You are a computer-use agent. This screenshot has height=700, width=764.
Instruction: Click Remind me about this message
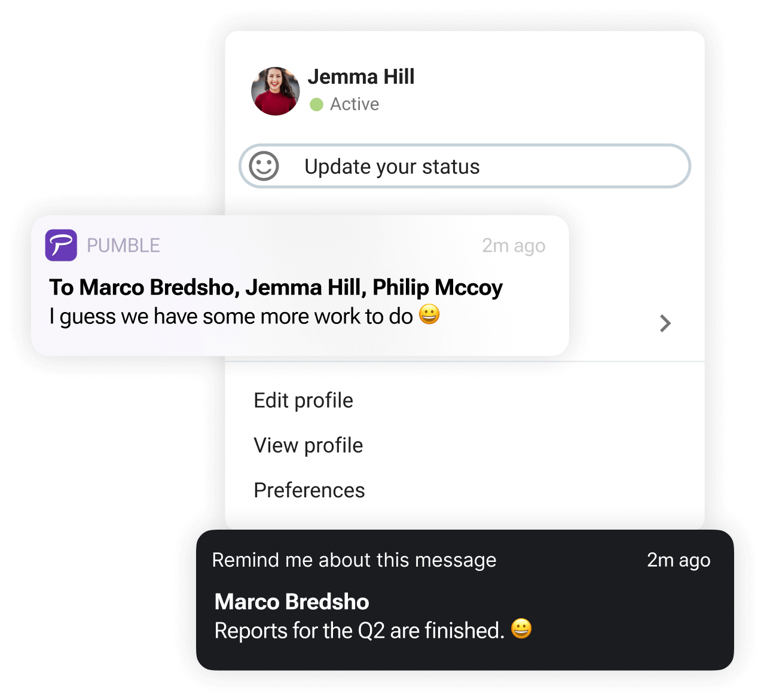pyautogui.click(x=354, y=560)
